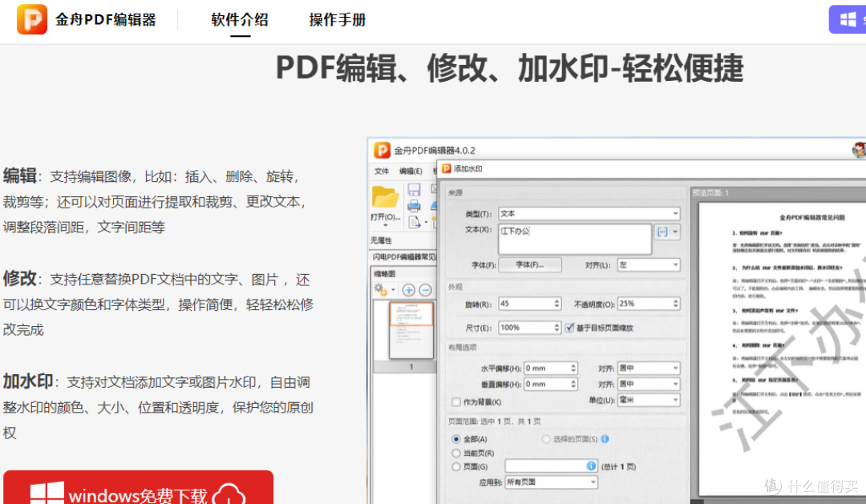Expand the arrow beside the export document icon
The height and width of the screenshot is (504, 866).
tap(426, 222)
